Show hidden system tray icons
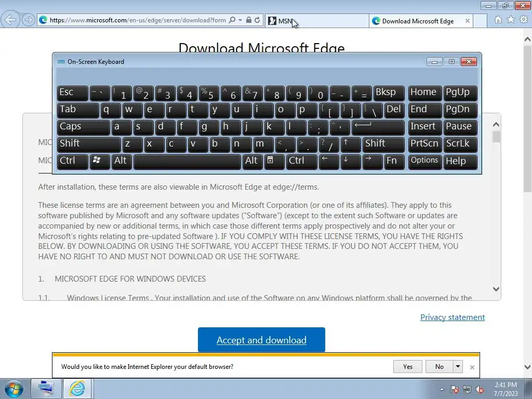The image size is (532, 399). click(x=442, y=389)
